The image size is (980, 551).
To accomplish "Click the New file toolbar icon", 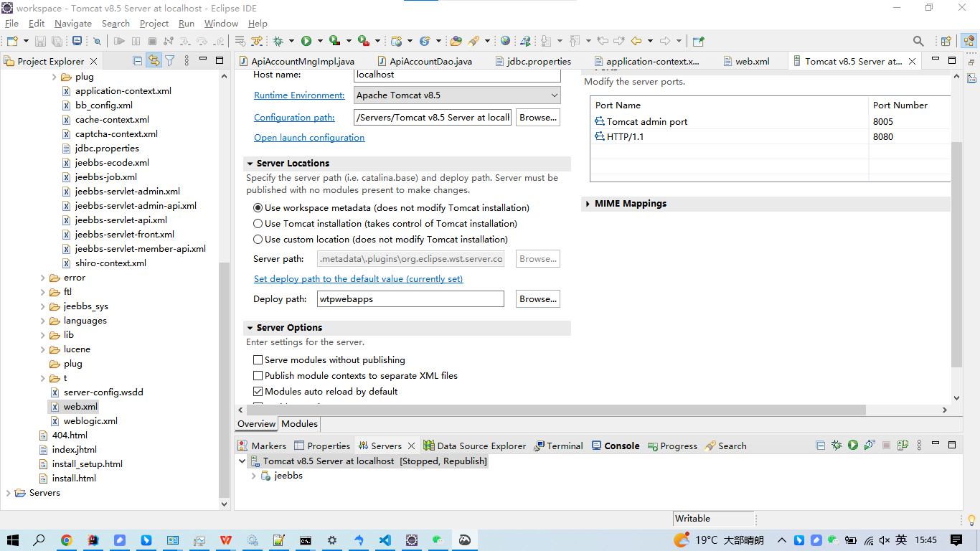I will pos(12,41).
